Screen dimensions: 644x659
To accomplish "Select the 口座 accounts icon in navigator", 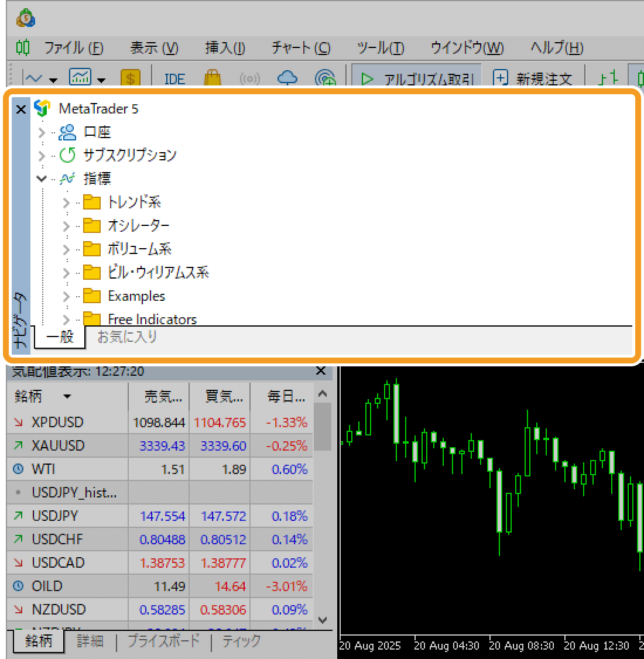I will pyautogui.click(x=67, y=132).
